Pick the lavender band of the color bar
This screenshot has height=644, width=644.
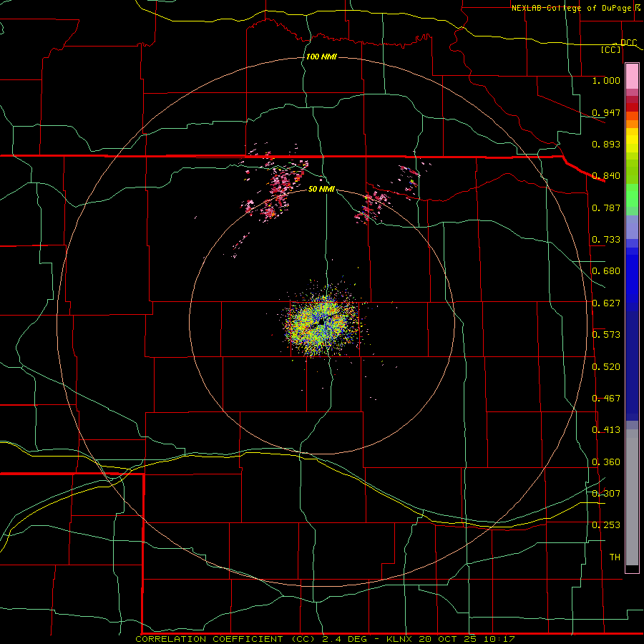coord(632,228)
